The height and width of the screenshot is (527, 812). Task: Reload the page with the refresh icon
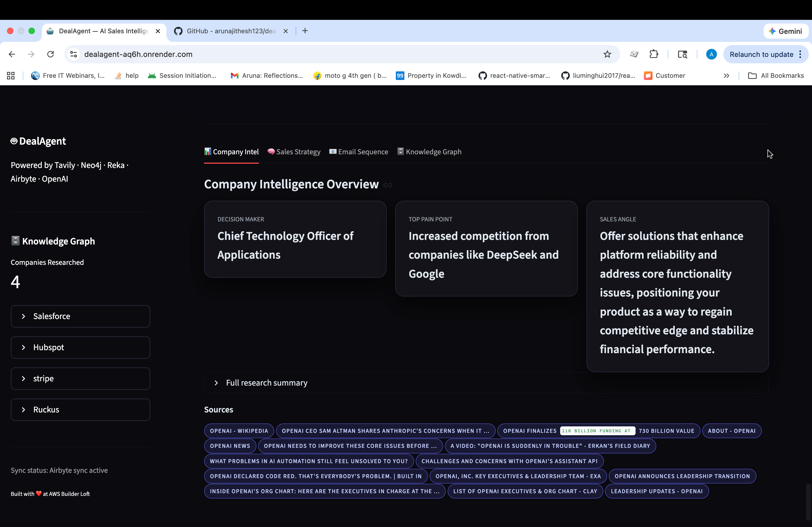pos(50,54)
